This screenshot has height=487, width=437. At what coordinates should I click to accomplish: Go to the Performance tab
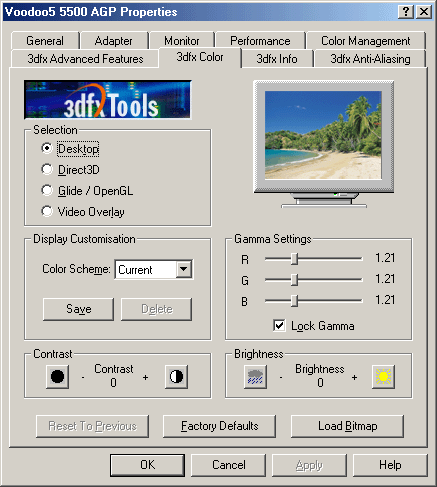tap(260, 41)
